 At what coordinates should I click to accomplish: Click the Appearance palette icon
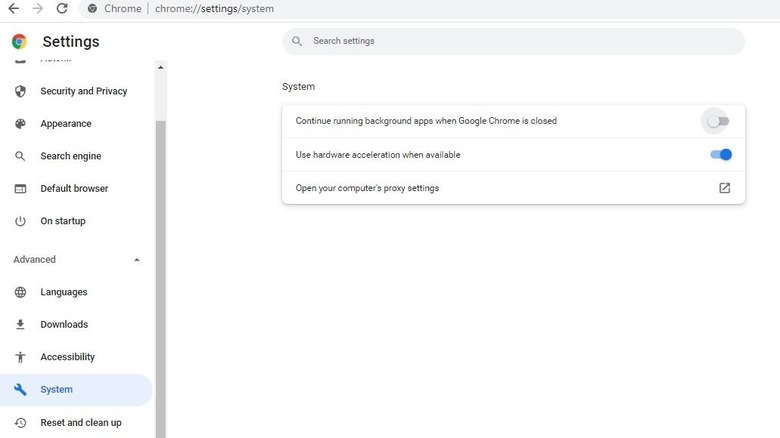point(20,124)
